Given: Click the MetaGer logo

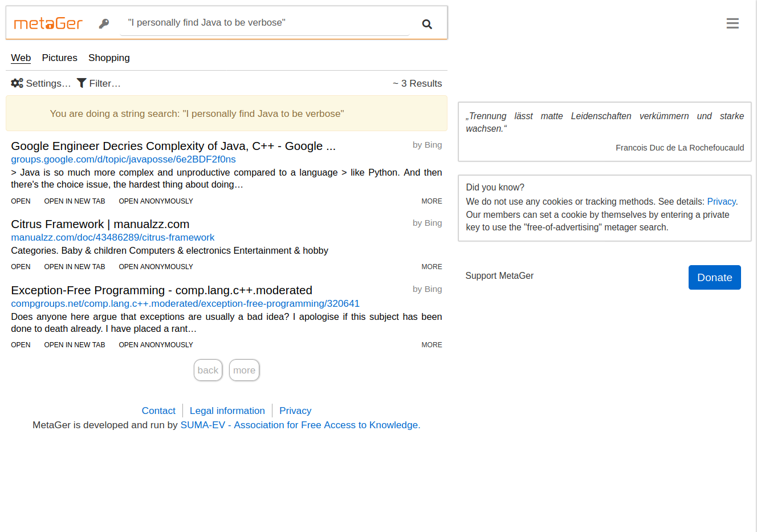Looking at the screenshot, I should (48, 23).
